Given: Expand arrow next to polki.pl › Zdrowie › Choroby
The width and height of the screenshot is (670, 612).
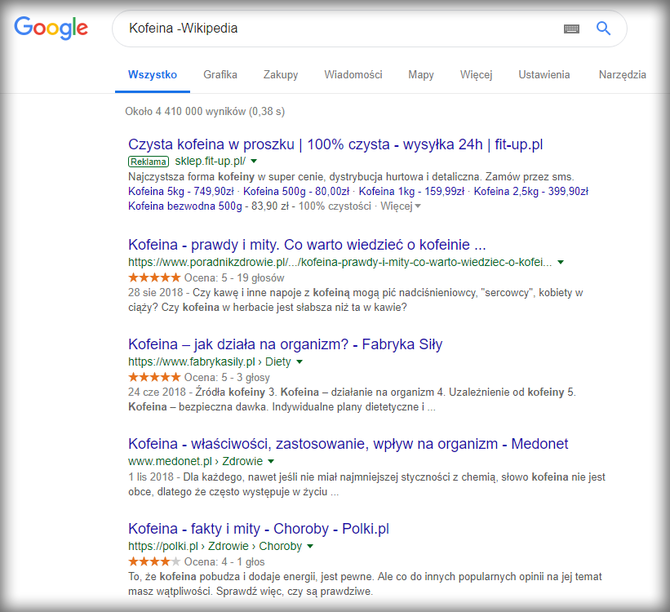Looking at the screenshot, I should point(310,546).
